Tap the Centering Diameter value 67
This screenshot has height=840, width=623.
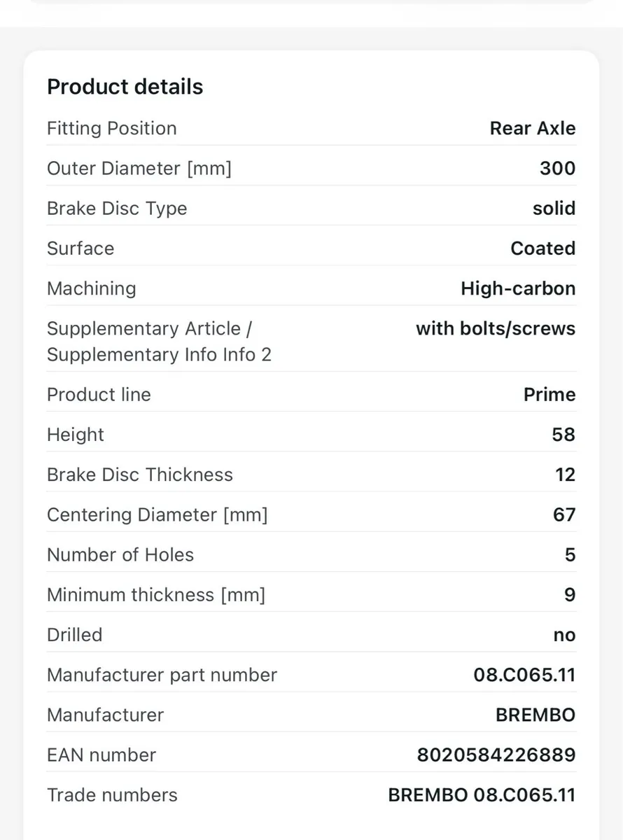click(564, 514)
